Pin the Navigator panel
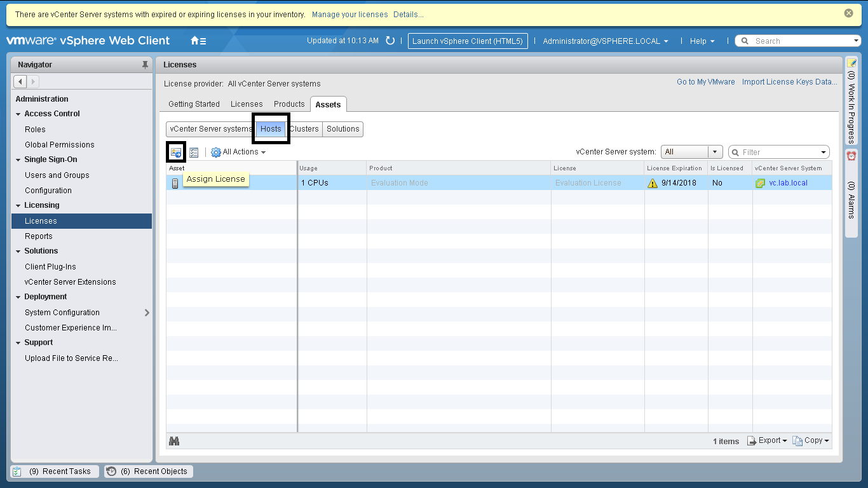 [x=145, y=65]
